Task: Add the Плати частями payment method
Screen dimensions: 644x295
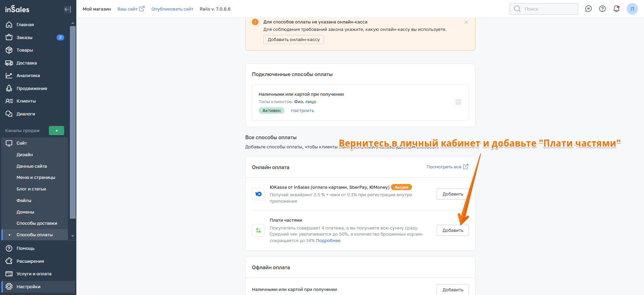Action: pyautogui.click(x=452, y=231)
